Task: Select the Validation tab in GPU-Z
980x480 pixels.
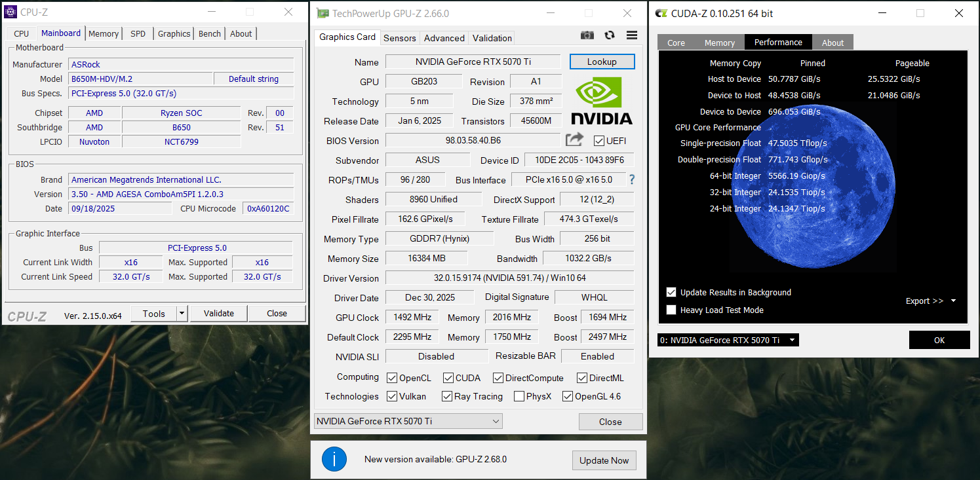Action: pyautogui.click(x=492, y=38)
